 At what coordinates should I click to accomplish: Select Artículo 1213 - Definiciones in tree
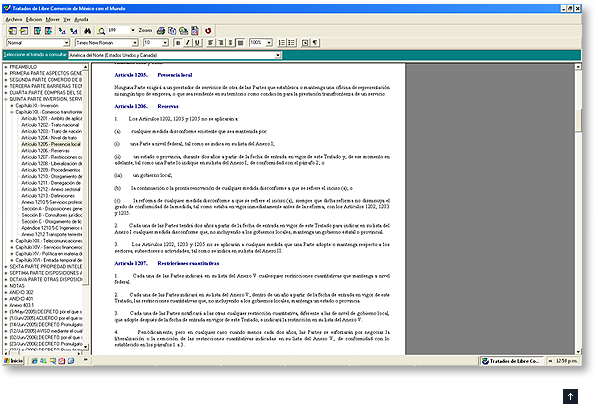(x=48, y=196)
